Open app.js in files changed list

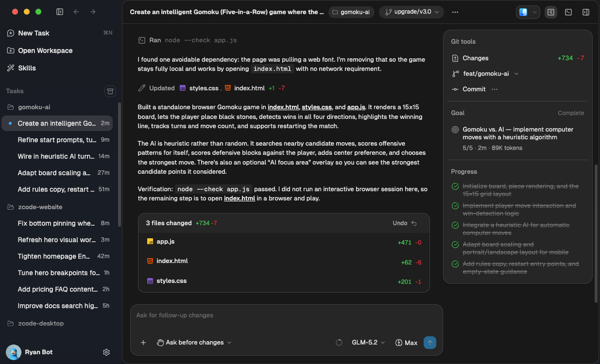click(283, 242)
